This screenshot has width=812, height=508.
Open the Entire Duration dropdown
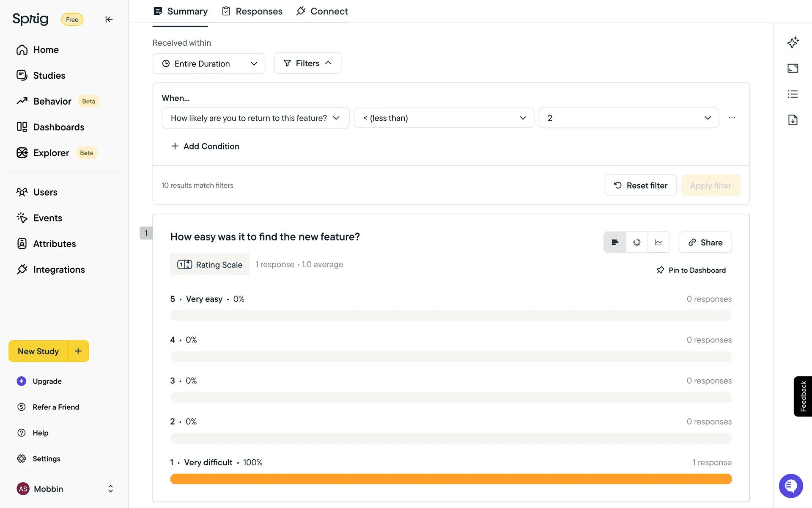coord(209,63)
